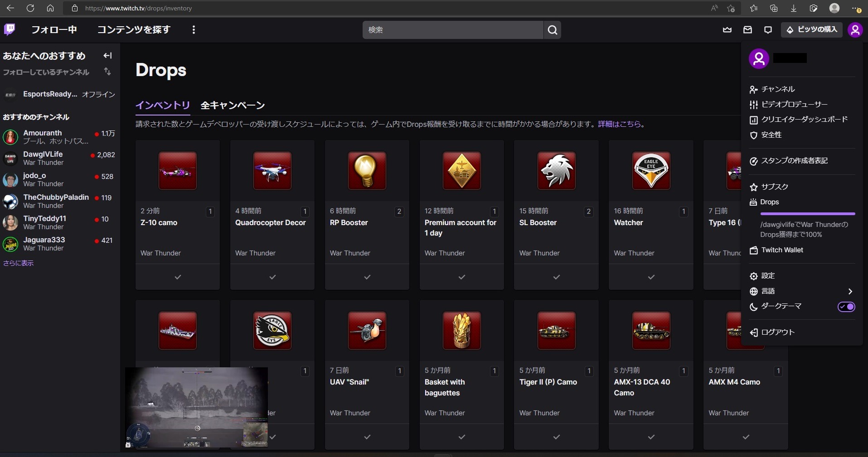Screen dimensions: 868x457
Task: Open TheChubbyPaladin channel in sidebar
Action: [59, 201]
